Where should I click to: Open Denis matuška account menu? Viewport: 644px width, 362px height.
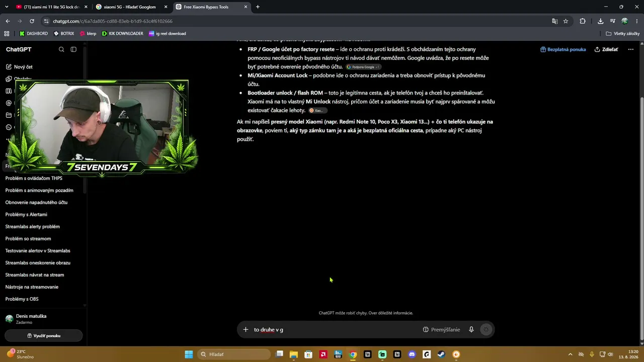click(x=43, y=319)
